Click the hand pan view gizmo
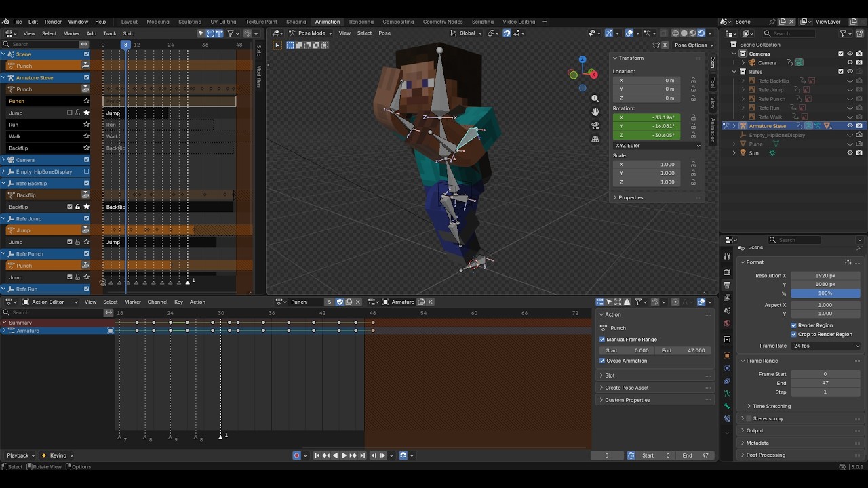Viewport: 868px width, 488px height. pyautogui.click(x=595, y=112)
